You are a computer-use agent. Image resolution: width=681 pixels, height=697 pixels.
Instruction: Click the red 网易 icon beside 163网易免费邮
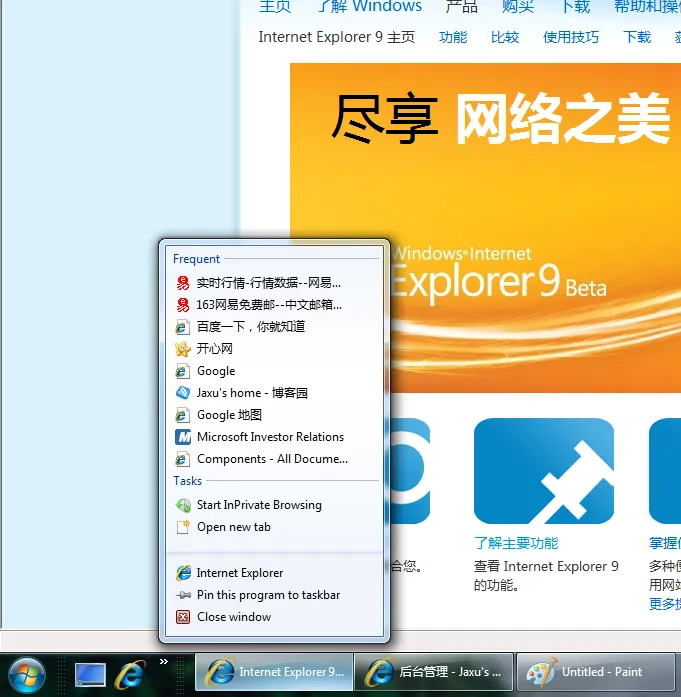click(183, 305)
